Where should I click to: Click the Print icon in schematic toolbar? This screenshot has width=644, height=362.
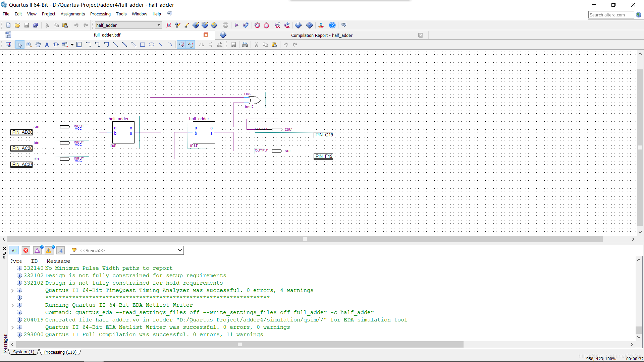coord(245,45)
